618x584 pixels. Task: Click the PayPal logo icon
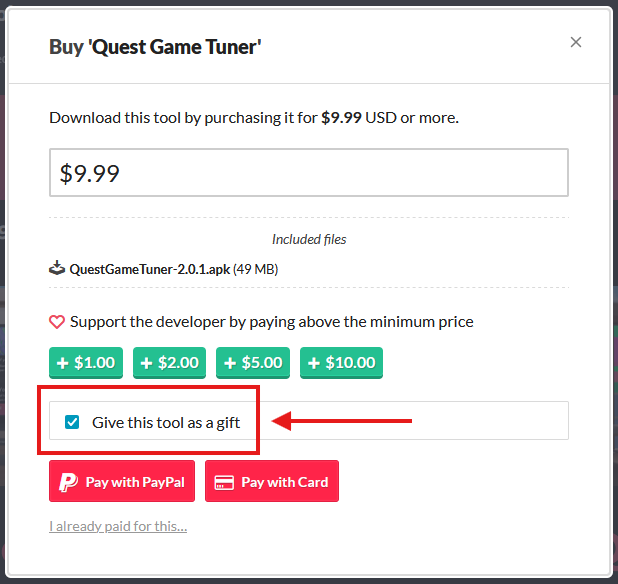(68, 482)
